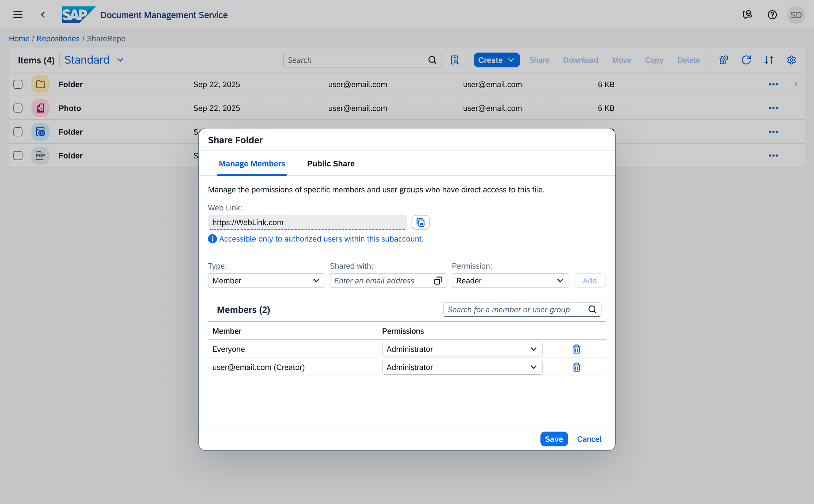Click the back arrow in header

(43, 15)
